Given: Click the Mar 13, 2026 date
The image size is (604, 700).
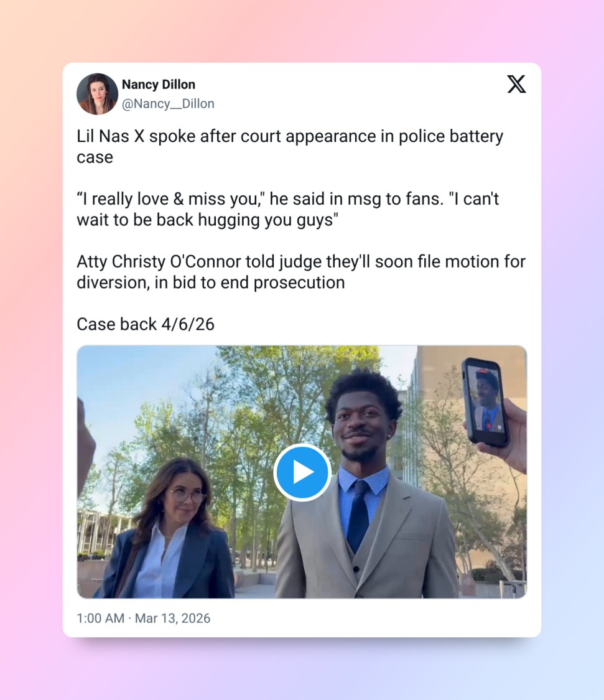Looking at the screenshot, I should [x=172, y=618].
